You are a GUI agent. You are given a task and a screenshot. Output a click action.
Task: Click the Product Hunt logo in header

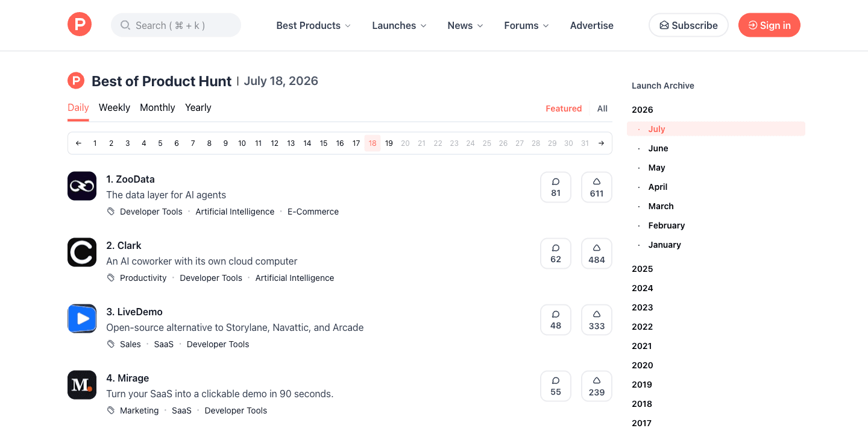pos(80,25)
